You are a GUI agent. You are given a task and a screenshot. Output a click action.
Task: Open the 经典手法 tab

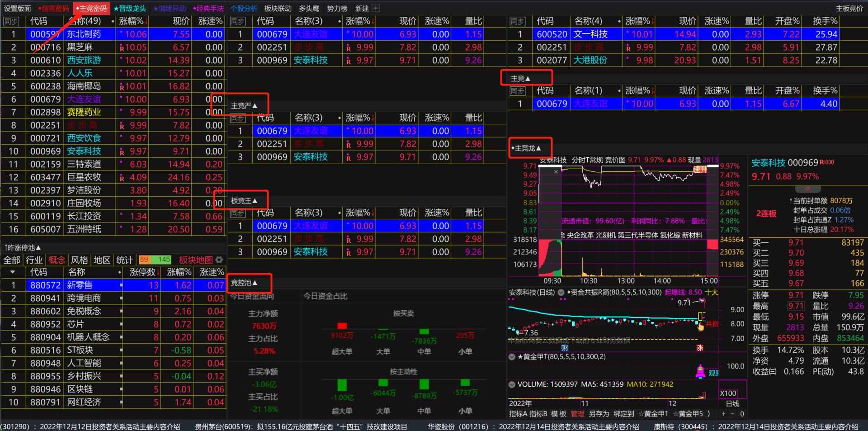208,8
